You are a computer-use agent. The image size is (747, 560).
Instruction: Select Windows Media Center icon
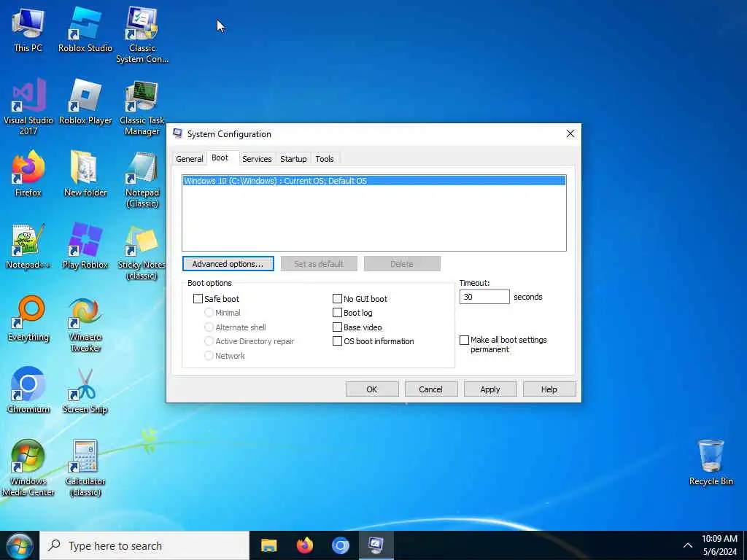coord(28,468)
